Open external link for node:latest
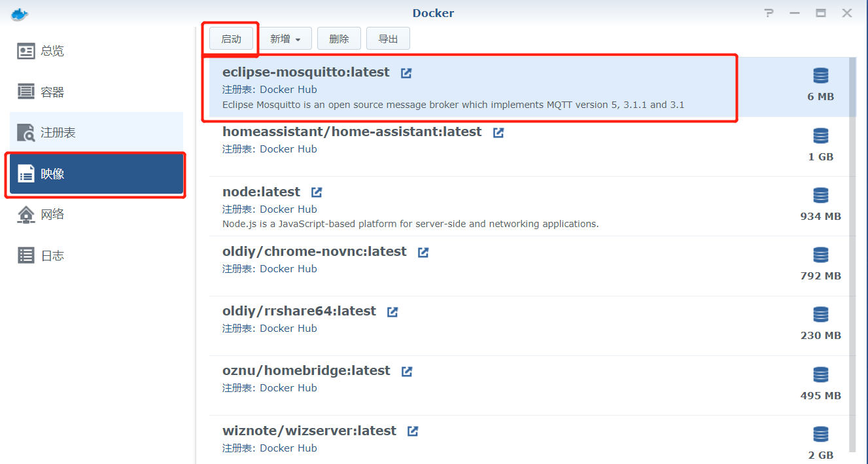This screenshot has width=868, height=464. [317, 192]
